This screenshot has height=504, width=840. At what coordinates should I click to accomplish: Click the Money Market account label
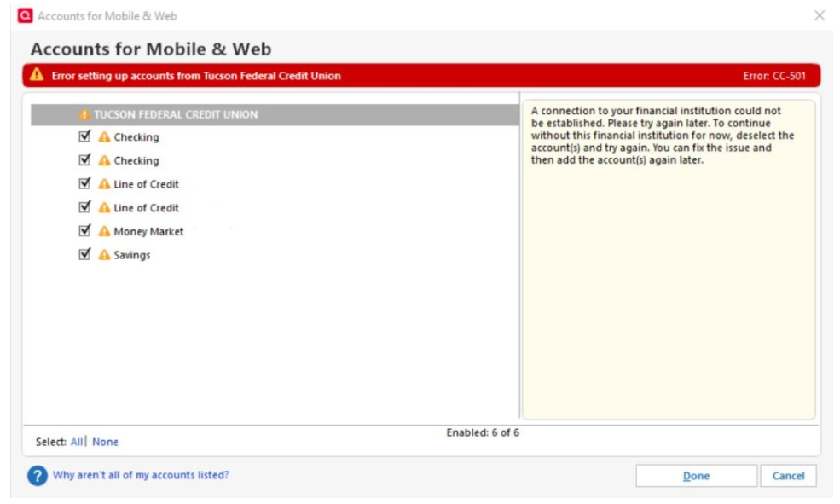(148, 231)
